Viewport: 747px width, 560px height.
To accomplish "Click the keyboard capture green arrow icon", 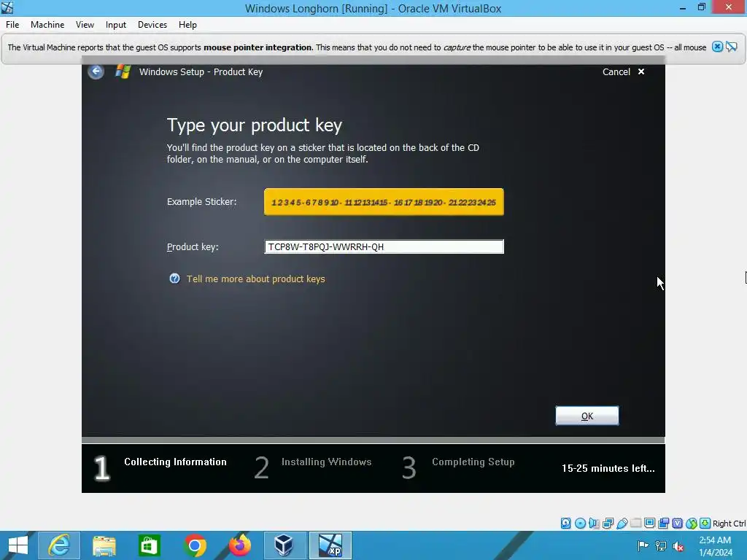I will (705, 524).
